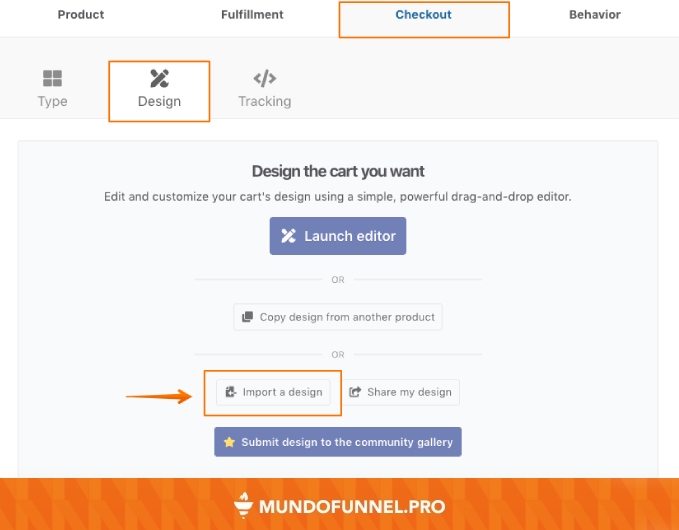Screen dimensions: 679x530
Task: Click the pencil-ruler icon above Design
Action: (159, 78)
